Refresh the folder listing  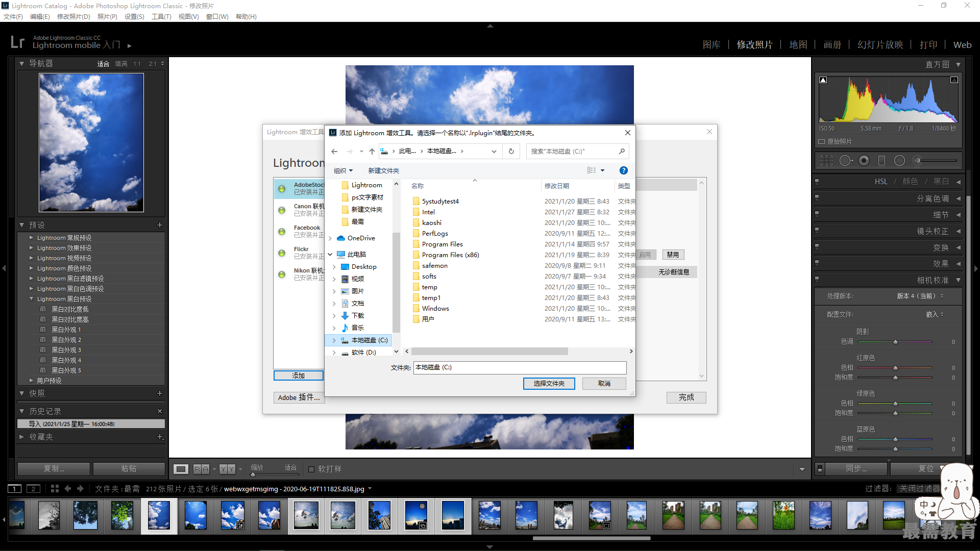pyautogui.click(x=511, y=152)
